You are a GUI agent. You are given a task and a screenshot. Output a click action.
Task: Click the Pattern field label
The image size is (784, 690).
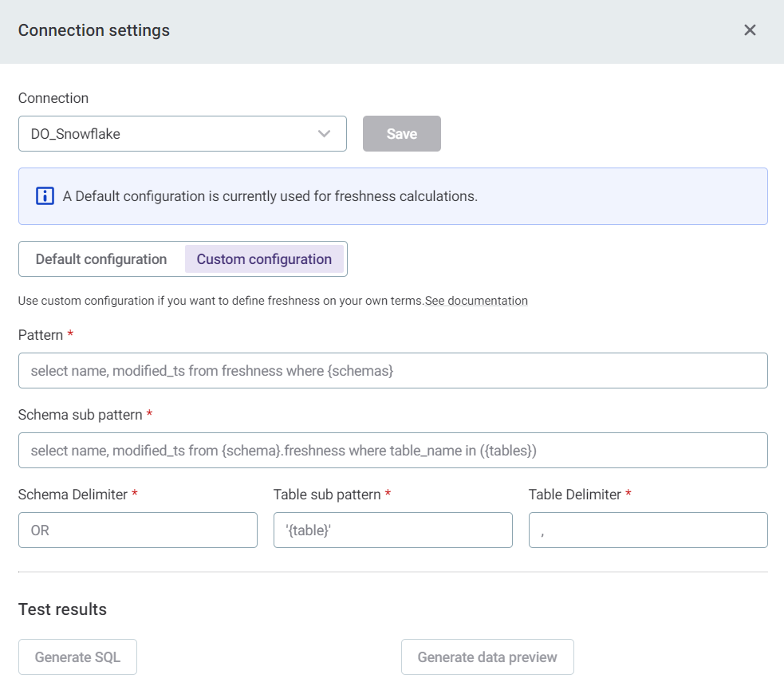pyautogui.click(x=41, y=335)
